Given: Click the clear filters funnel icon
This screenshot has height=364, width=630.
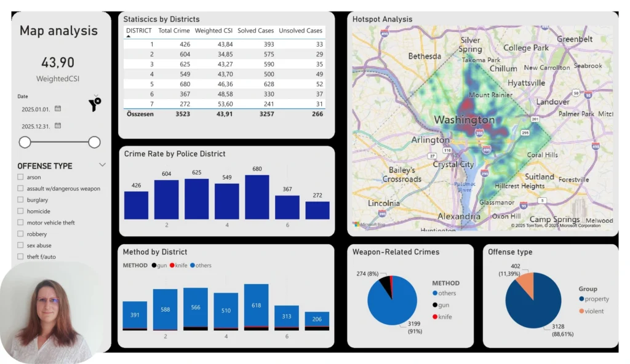Looking at the screenshot, I should (94, 105).
